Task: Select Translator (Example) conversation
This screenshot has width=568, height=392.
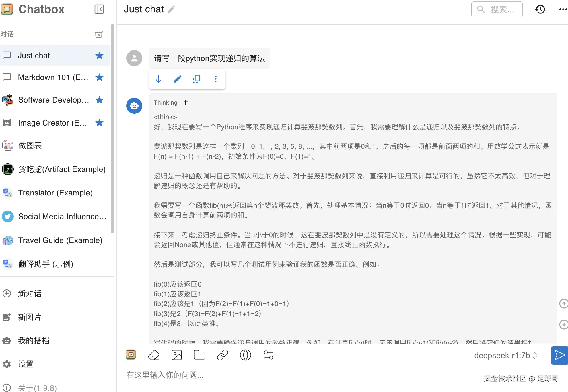Action: [55, 193]
